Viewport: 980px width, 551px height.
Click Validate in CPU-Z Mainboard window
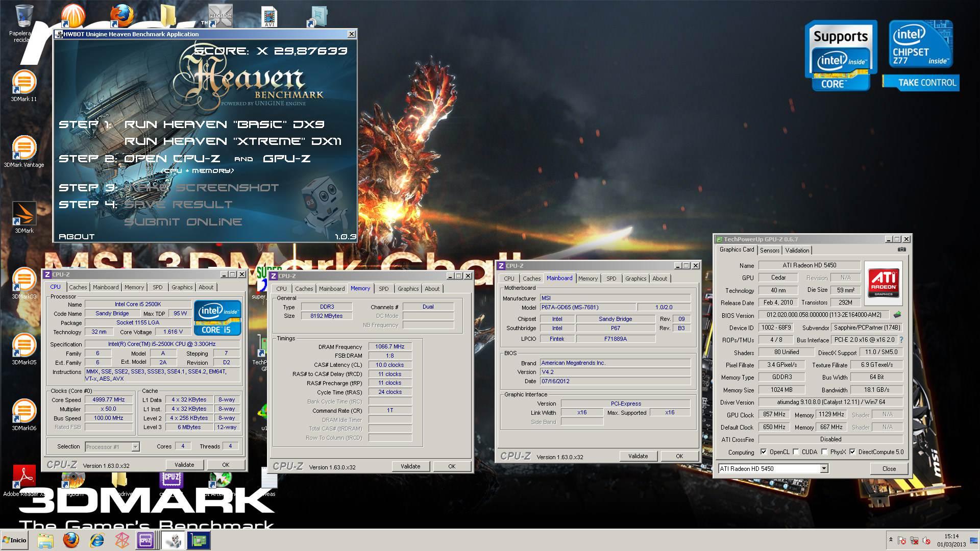[638, 456]
